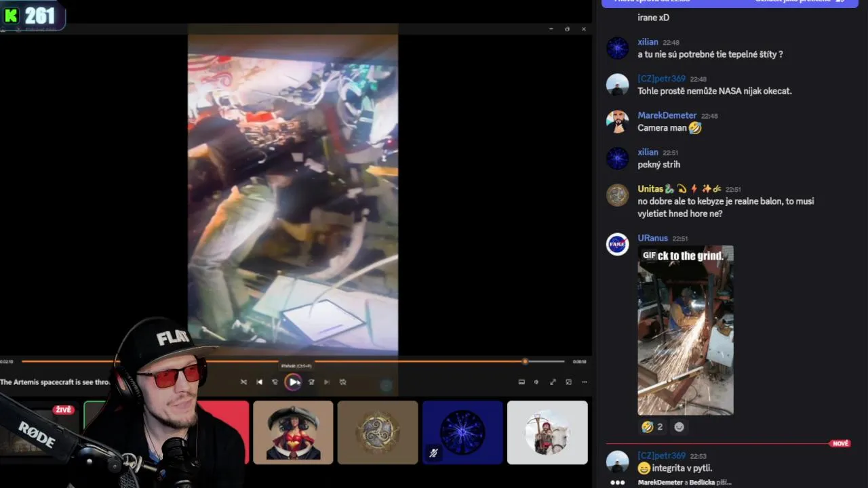
Task: Open [CZ]petr369's username at 22:48
Action: coord(662,79)
